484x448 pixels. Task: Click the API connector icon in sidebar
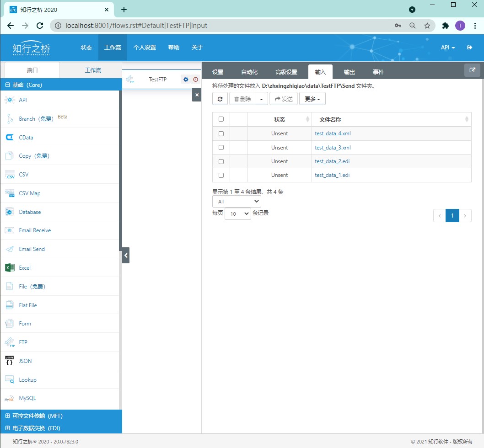click(x=10, y=100)
